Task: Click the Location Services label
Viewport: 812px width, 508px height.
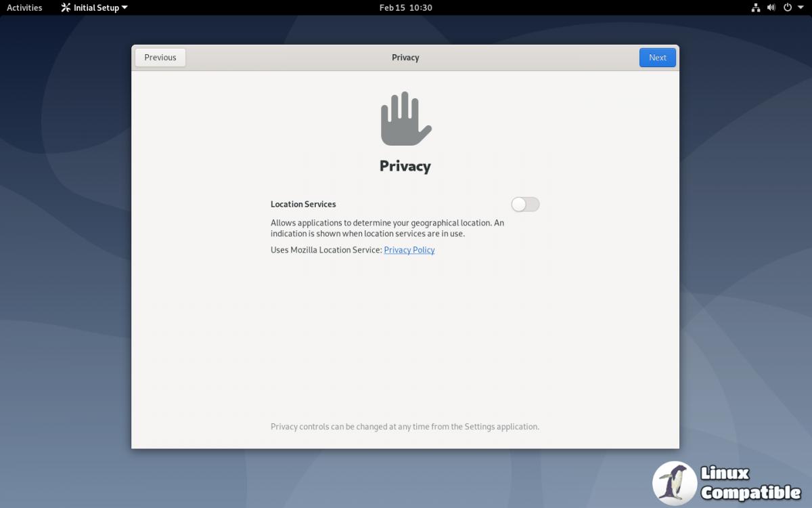Action: pos(303,205)
